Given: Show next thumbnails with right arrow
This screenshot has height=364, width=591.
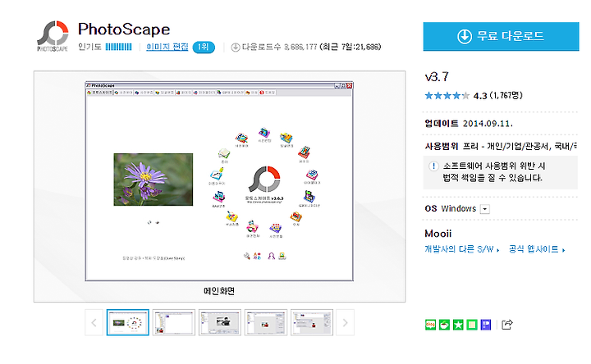Looking at the screenshot, I should pos(346,322).
